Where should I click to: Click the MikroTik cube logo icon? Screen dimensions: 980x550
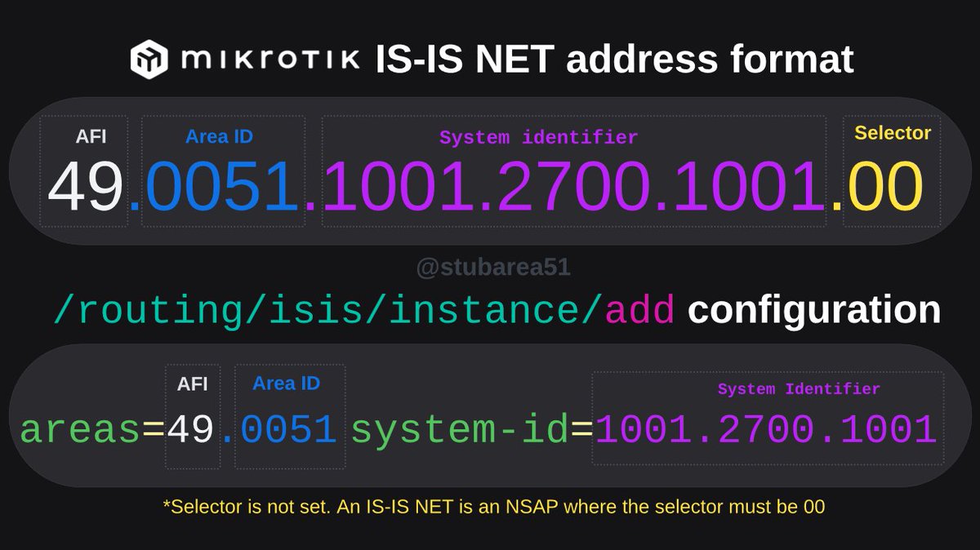click(151, 61)
